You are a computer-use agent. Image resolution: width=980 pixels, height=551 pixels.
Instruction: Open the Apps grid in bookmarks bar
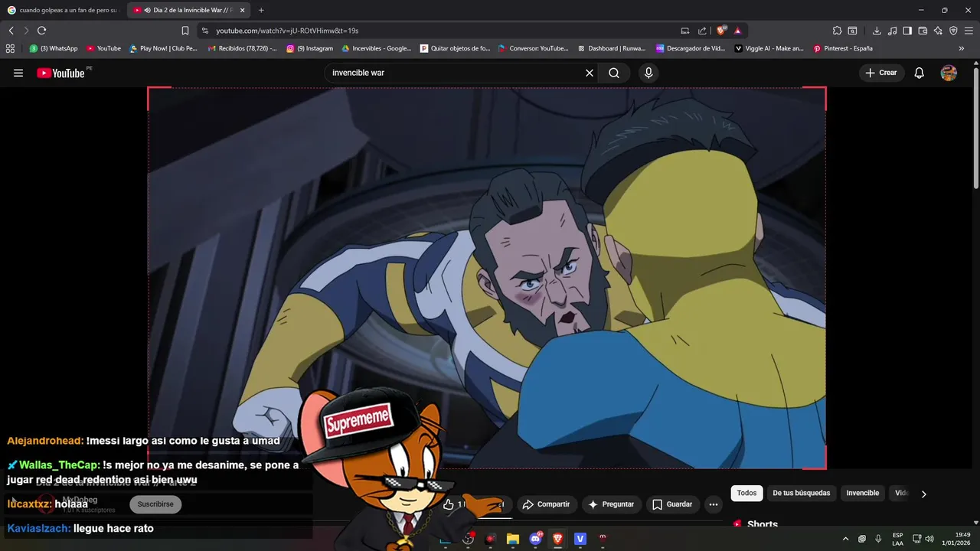(x=10, y=48)
